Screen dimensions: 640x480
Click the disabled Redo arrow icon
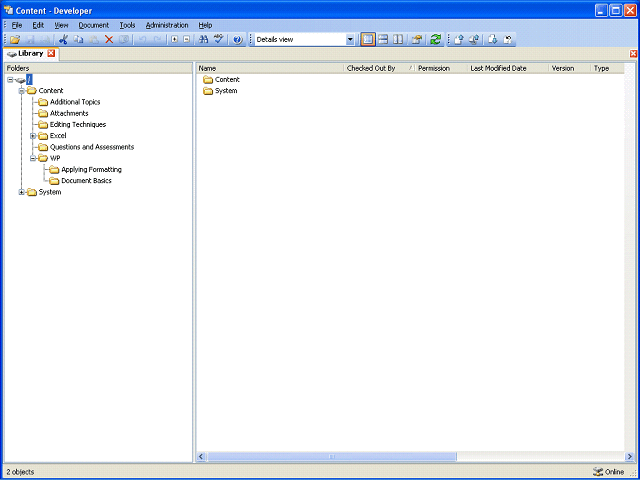point(157,40)
